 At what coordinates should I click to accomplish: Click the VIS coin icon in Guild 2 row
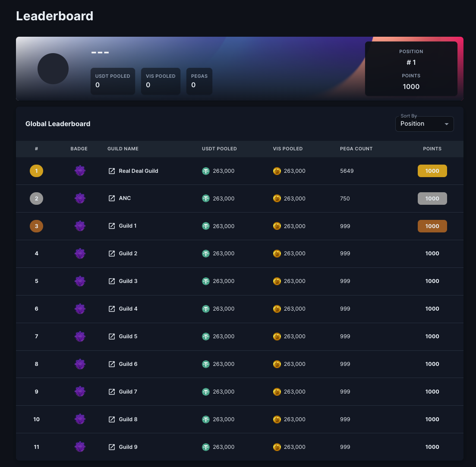point(277,254)
